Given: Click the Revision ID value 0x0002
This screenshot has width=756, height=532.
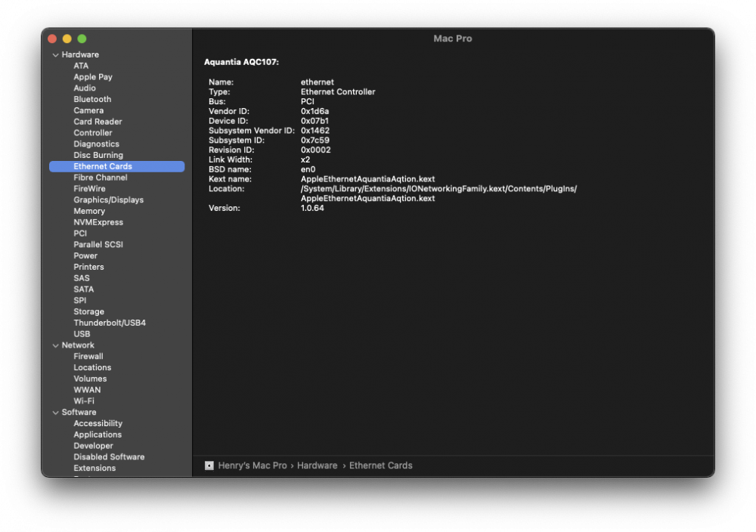Looking at the screenshot, I should (x=316, y=150).
